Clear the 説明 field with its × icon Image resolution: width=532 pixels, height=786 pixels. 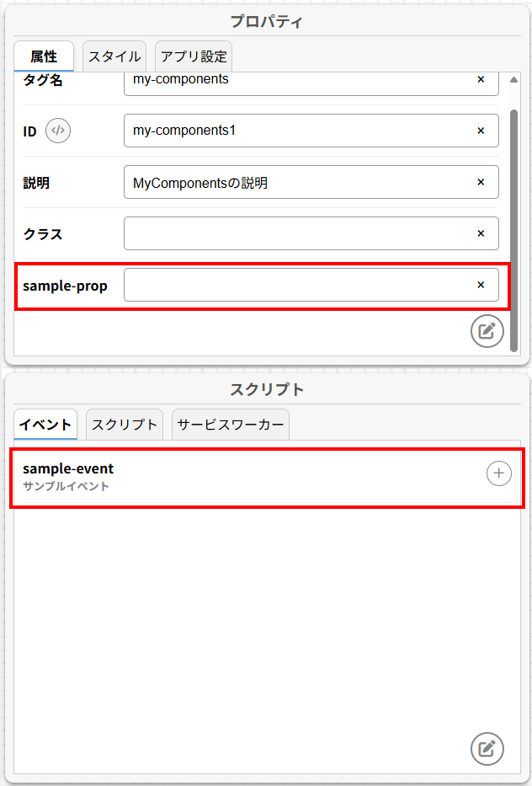(481, 182)
